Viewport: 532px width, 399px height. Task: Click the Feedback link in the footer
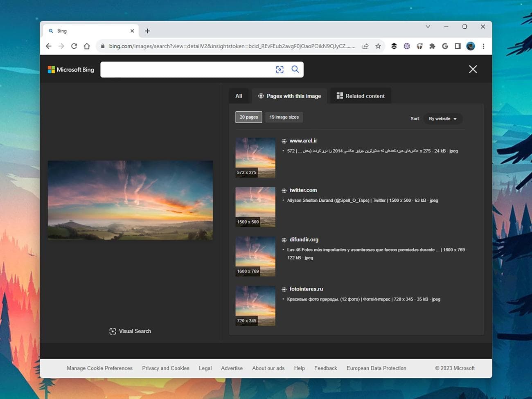point(325,368)
